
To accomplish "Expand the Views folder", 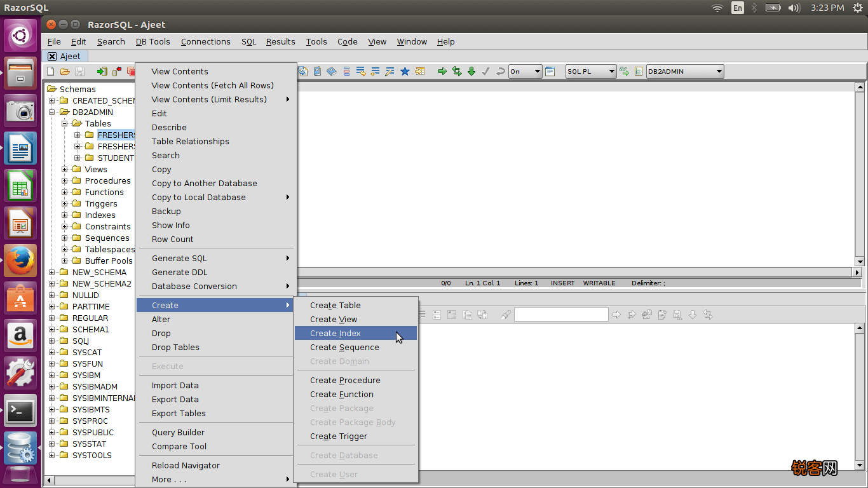I will tap(65, 170).
